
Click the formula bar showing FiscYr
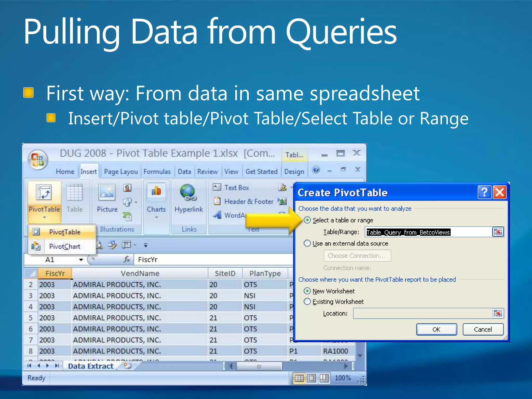tap(213, 260)
